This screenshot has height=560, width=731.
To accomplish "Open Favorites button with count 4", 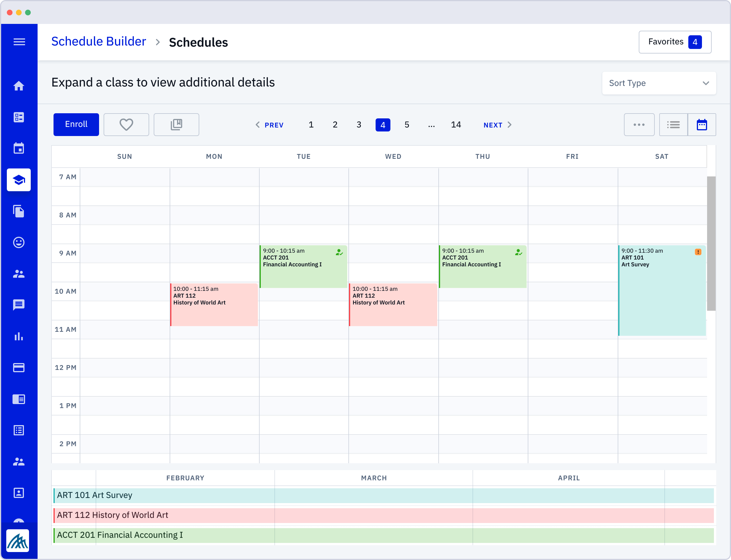I will pos(675,42).
